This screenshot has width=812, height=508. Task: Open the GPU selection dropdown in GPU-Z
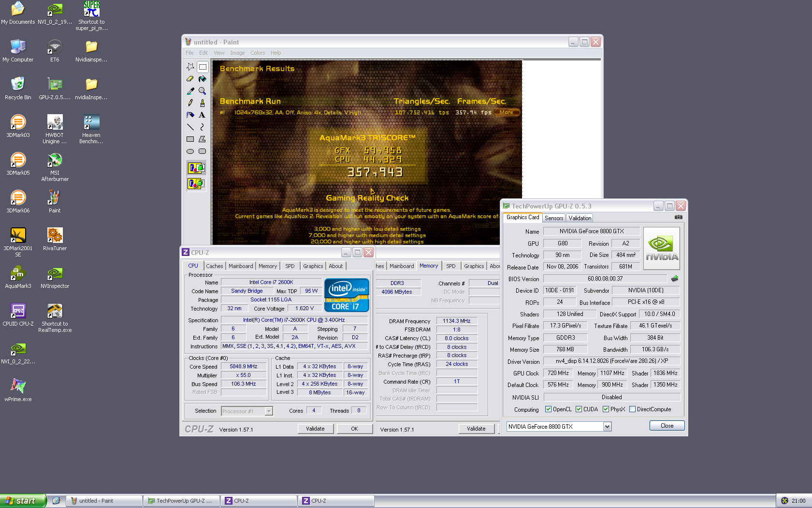click(608, 427)
